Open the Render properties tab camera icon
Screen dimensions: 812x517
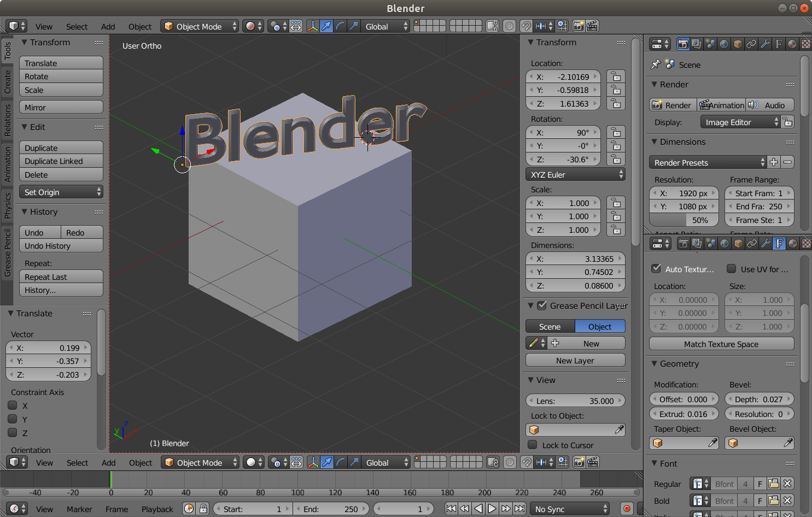pyautogui.click(x=683, y=44)
